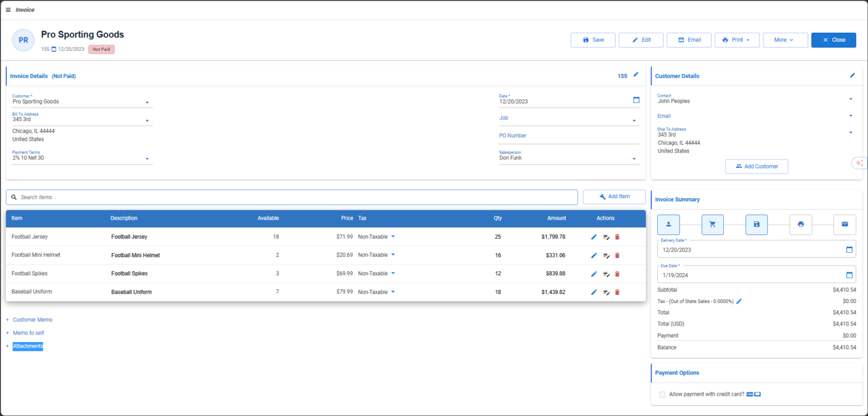Open Due Date calendar picker
This screenshot has width=868, height=416.
(849, 275)
